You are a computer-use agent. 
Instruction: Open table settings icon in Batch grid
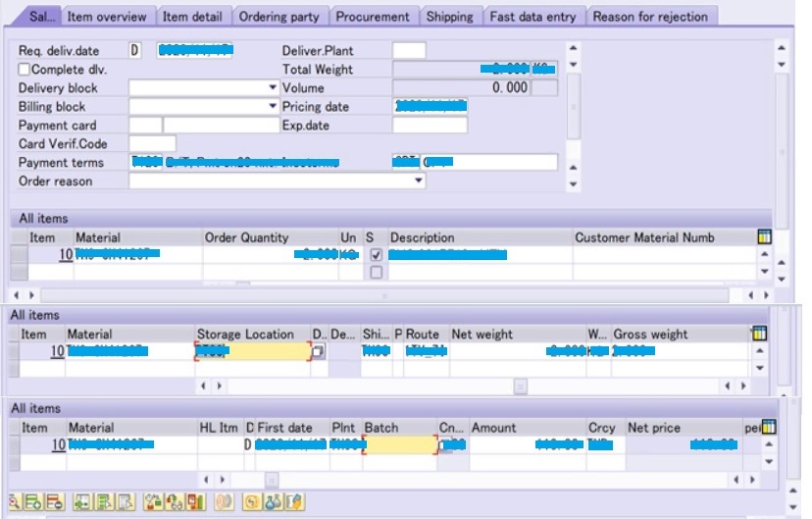(769, 428)
